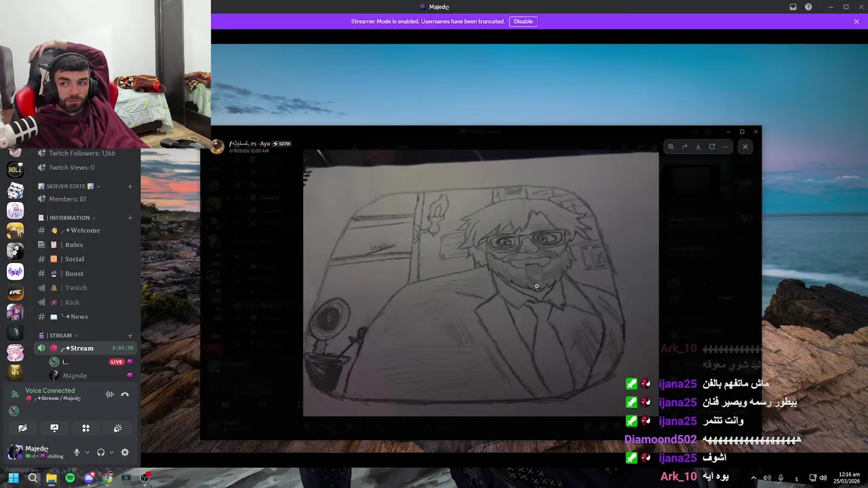Add a channel to the STREAM category

point(130,335)
